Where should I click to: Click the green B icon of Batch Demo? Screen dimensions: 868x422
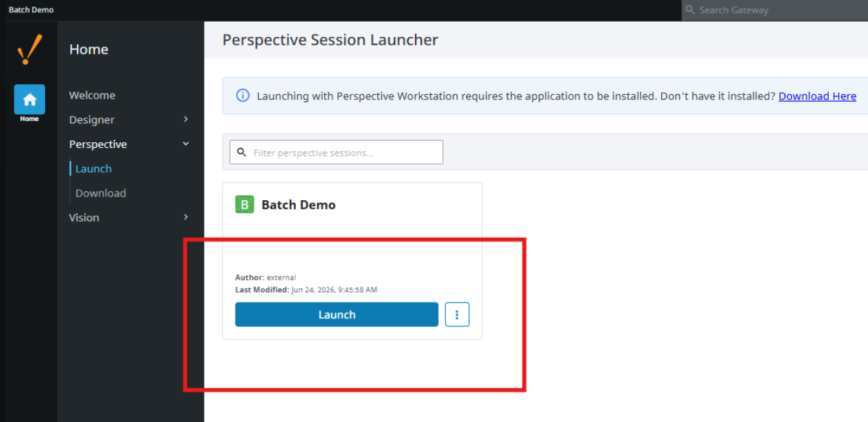pos(244,205)
